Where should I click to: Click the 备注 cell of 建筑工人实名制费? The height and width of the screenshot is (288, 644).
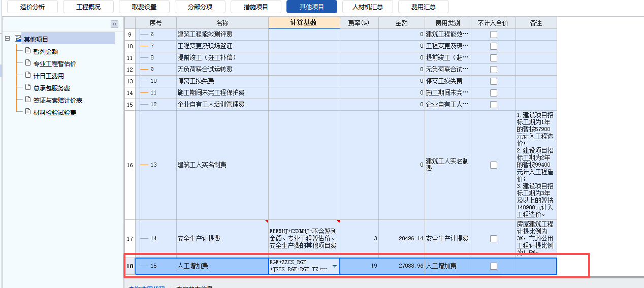pos(536,165)
